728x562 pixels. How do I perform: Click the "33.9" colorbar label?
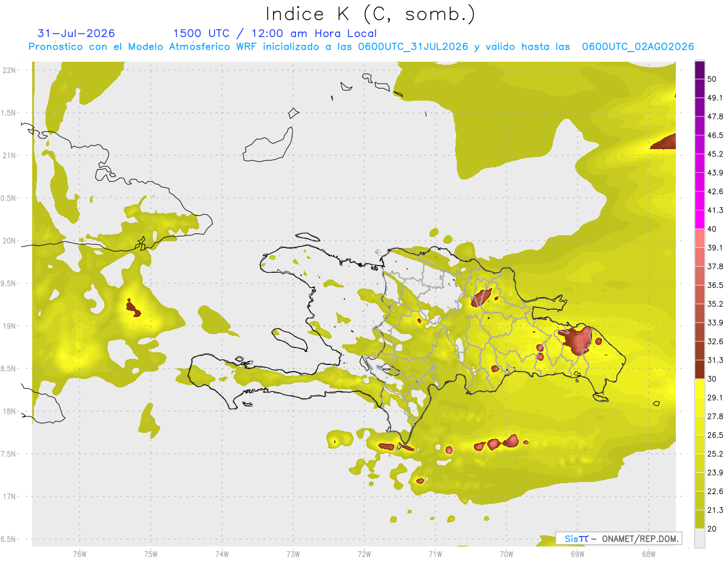[715, 323]
